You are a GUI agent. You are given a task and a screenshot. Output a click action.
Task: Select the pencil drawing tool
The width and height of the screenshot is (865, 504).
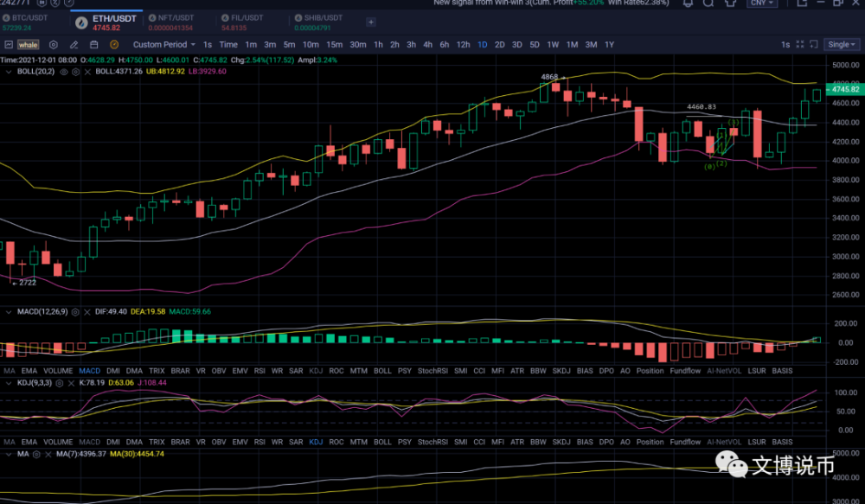(74, 45)
